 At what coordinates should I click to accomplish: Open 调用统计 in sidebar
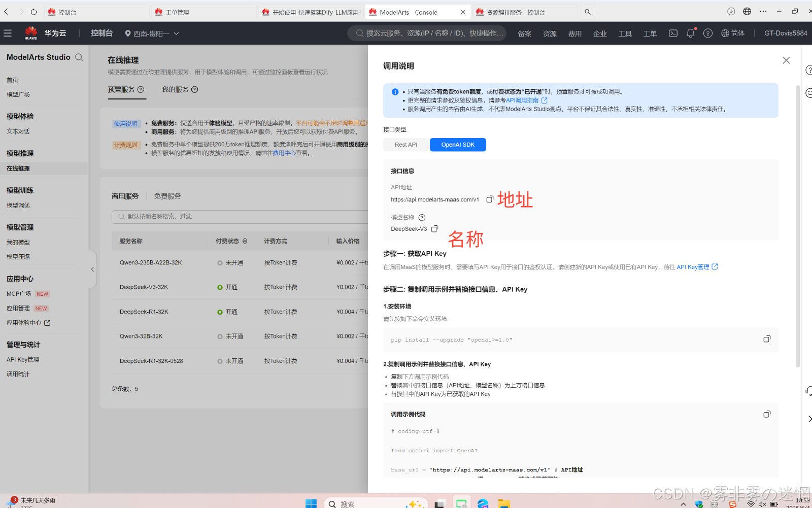[x=18, y=375]
